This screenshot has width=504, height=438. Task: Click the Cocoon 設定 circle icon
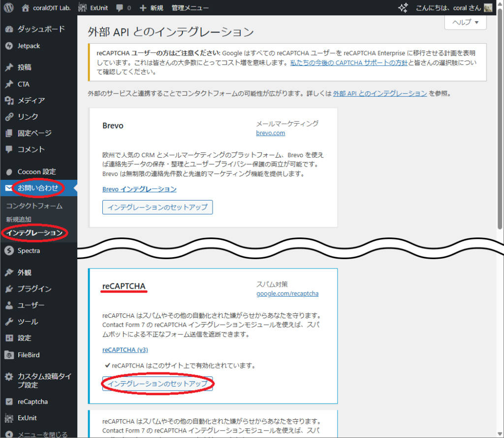(x=9, y=172)
